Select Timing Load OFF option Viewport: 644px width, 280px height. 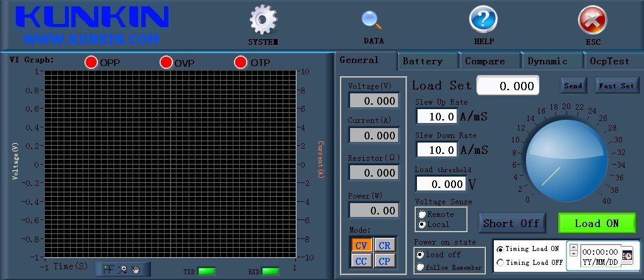[501, 262]
